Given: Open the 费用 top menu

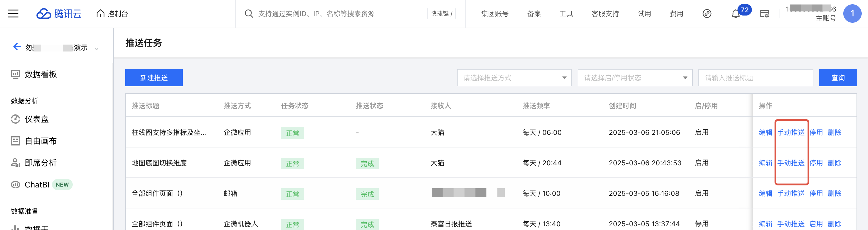Looking at the screenshot, I should point(676,14).
